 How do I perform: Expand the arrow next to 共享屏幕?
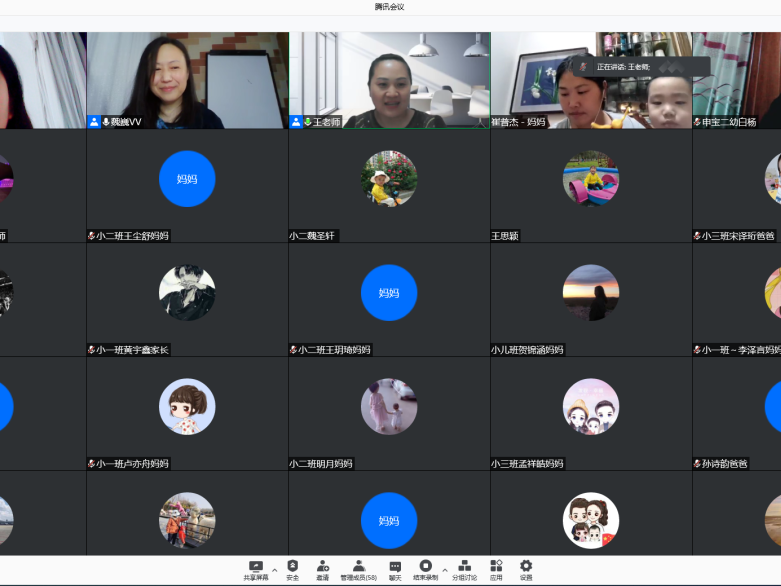click(x=274, y=570)
